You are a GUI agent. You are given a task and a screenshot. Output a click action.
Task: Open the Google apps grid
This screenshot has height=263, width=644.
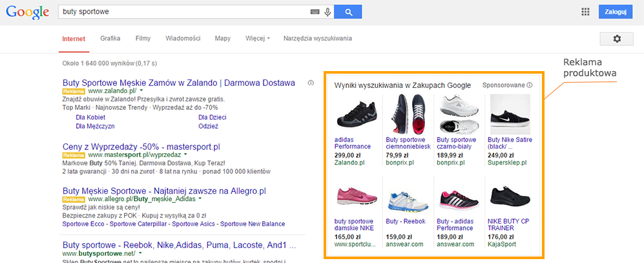585,12
